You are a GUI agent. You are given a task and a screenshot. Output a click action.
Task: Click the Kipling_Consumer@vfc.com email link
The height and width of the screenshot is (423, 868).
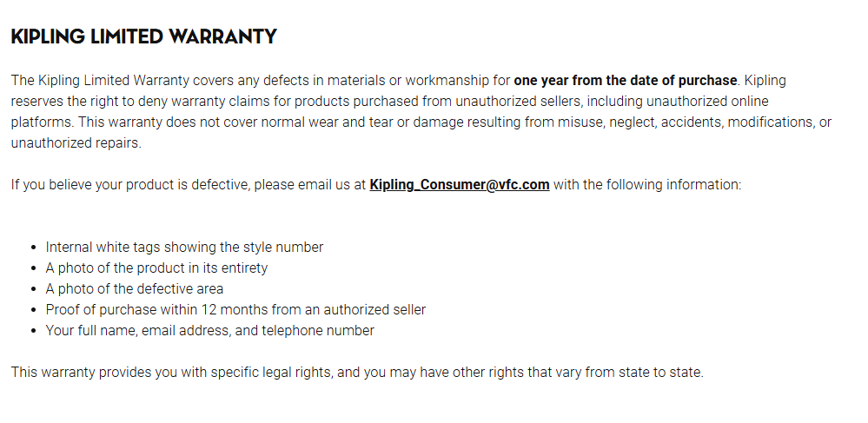coord(459,184)
